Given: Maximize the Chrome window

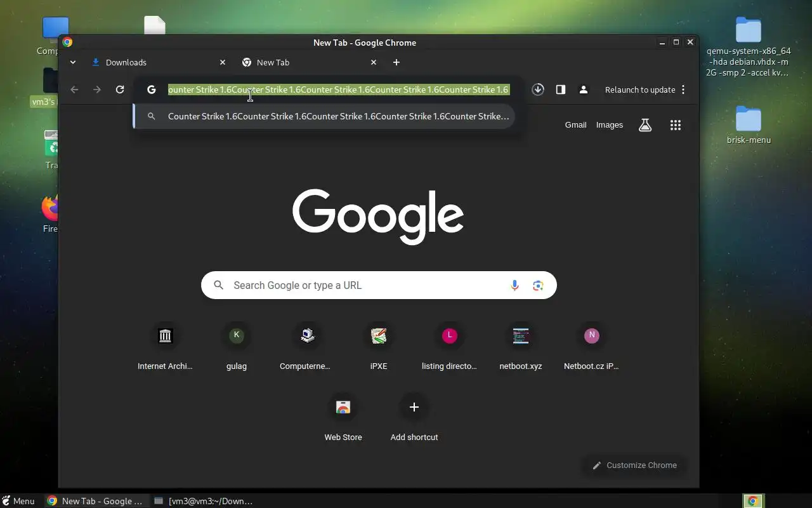Looking at the screenshot, I should point(676,43).
